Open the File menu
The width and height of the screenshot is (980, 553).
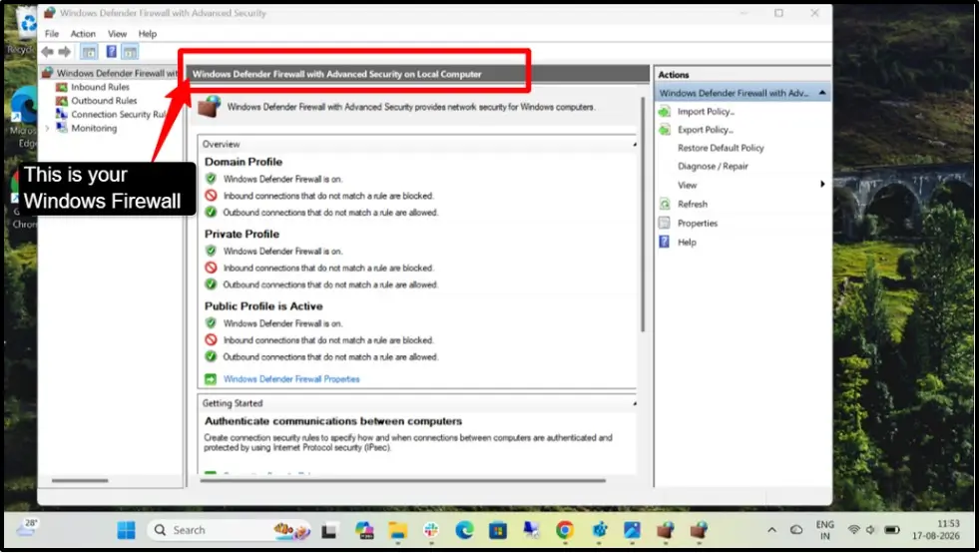click(52, 34)
